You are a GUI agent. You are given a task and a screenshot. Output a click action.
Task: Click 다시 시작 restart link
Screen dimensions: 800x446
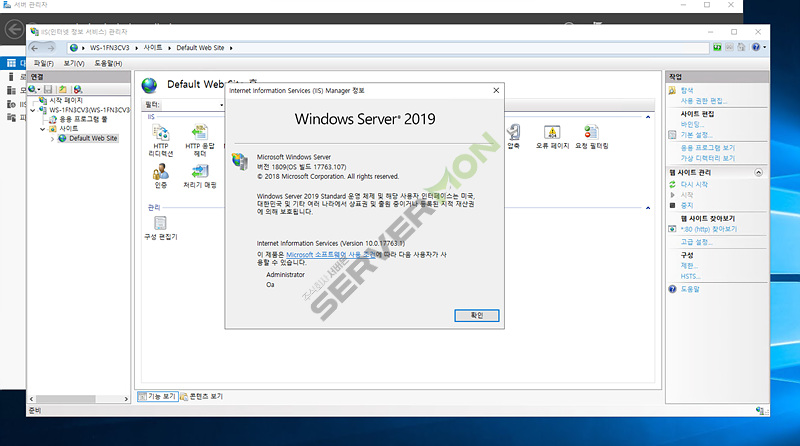(x=694, y=184)
